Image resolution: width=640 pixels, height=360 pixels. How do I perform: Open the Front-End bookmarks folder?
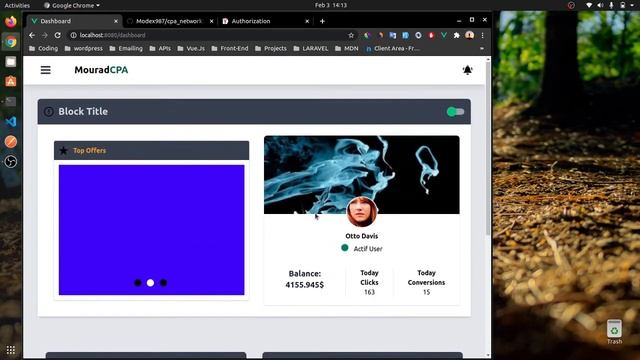(x=230, y=49)
